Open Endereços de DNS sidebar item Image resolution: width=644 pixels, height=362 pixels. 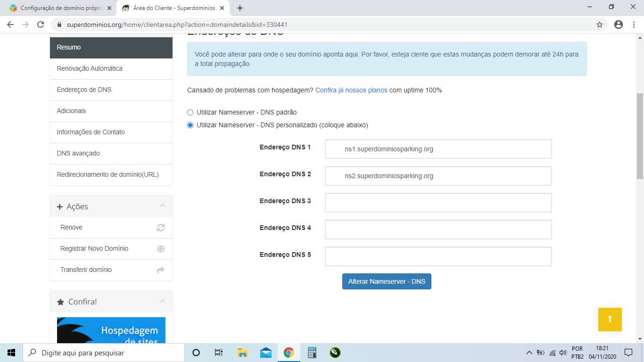(x=111, y=90)
